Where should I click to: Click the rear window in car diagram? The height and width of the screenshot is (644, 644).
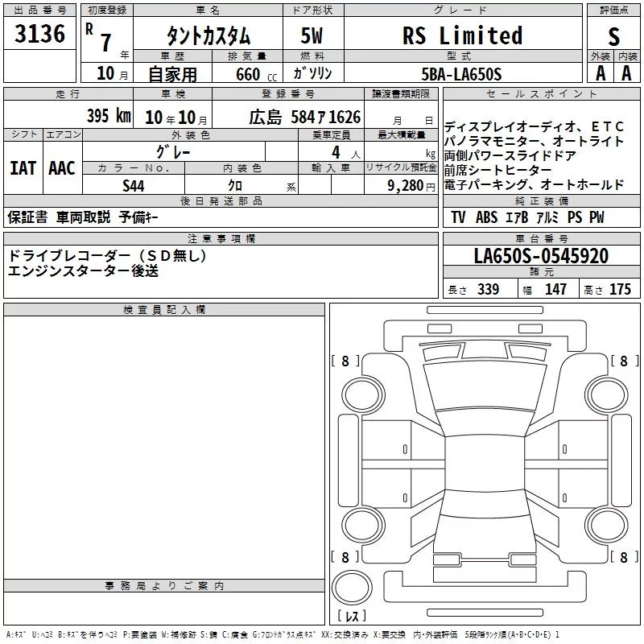click(485, 503)
